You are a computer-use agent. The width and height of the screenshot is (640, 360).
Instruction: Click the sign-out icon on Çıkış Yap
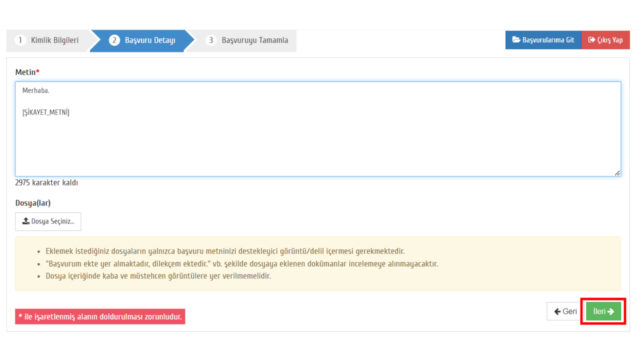click(591, 40)
